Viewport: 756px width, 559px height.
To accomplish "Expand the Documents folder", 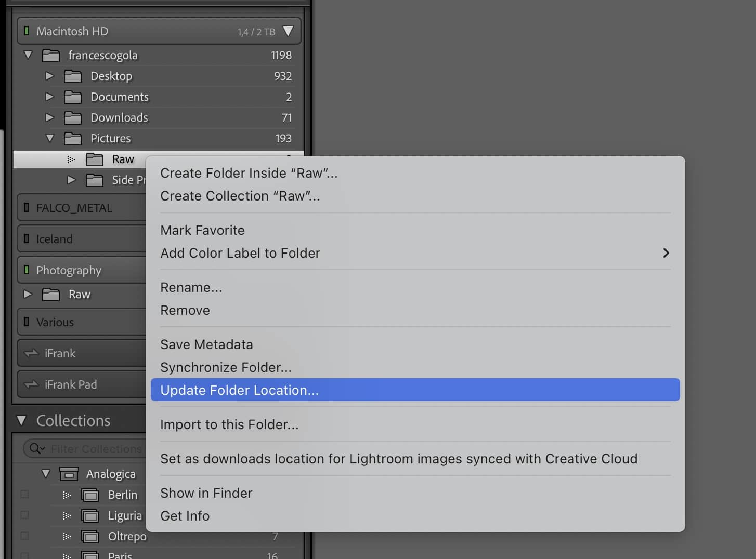I will [50, 97].
